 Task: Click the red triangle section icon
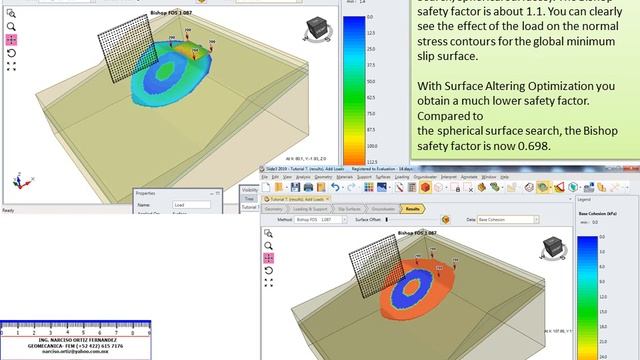click(x=559, y=187)
